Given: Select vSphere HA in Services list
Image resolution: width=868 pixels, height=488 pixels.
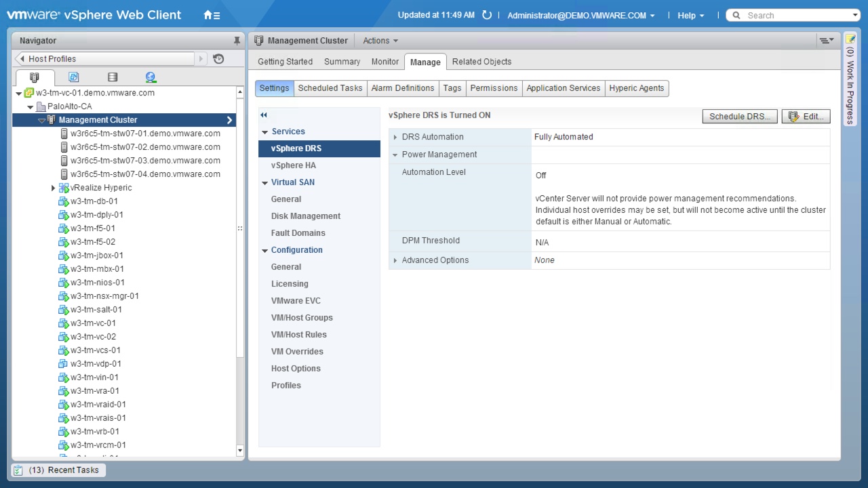Looking at the screenshot, I should tap(293, 165).
